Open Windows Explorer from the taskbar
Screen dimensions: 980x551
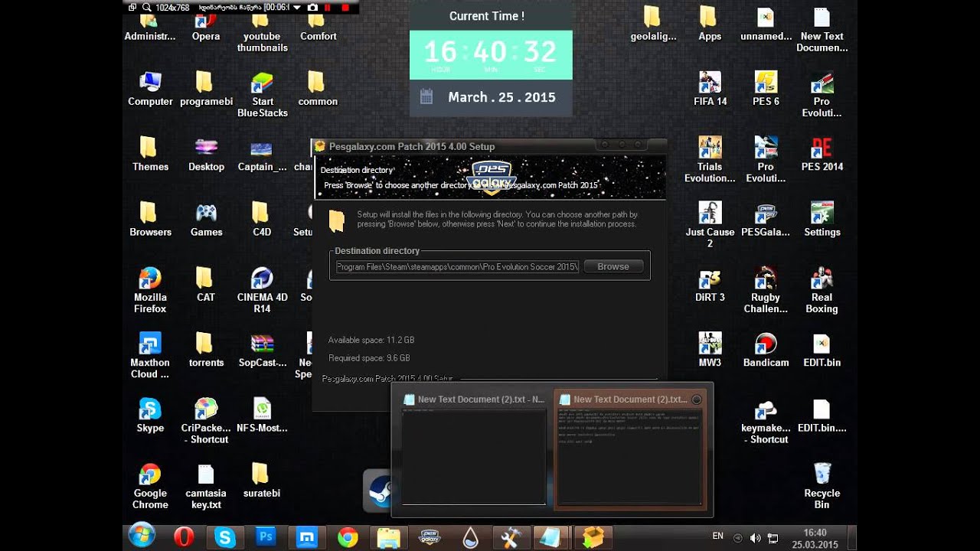[388, 537]
